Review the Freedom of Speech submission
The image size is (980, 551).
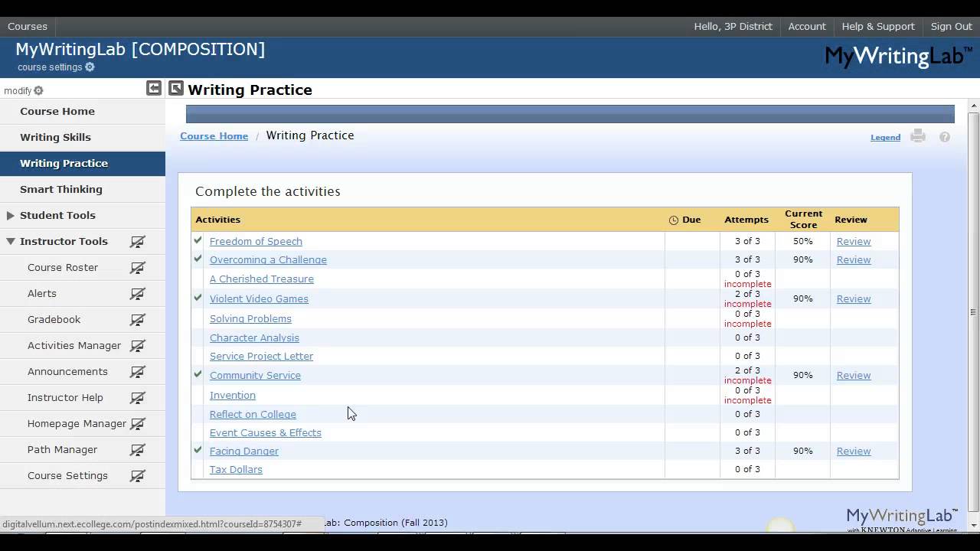(854, 241)
